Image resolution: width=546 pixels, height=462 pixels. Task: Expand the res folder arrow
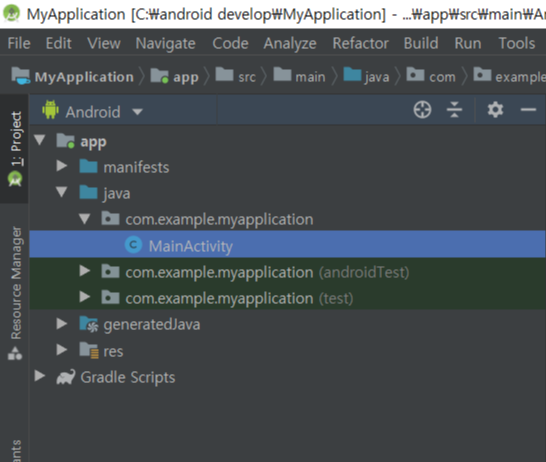pyautogui.click(x=62, y=350)
